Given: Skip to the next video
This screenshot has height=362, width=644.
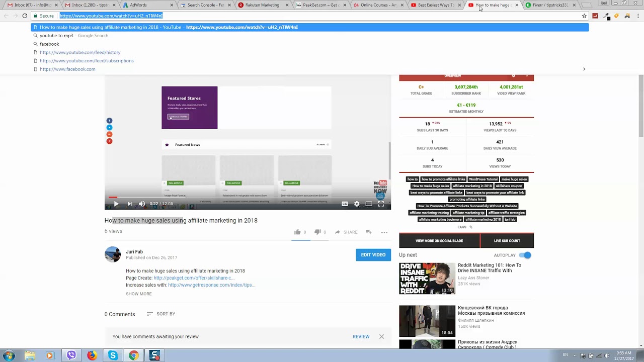Looking at the screenshot, I should [130, 204].
